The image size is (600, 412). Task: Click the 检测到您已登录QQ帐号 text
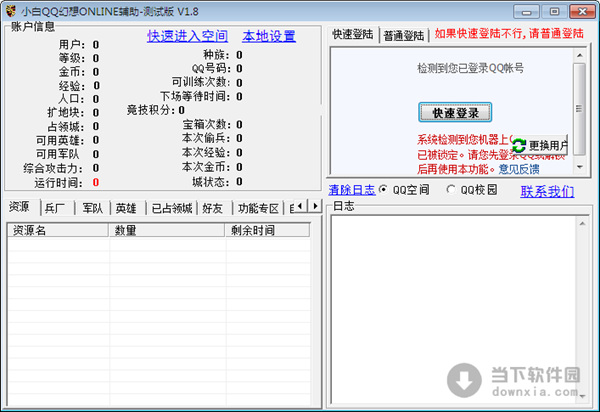[x=470, y=68]
